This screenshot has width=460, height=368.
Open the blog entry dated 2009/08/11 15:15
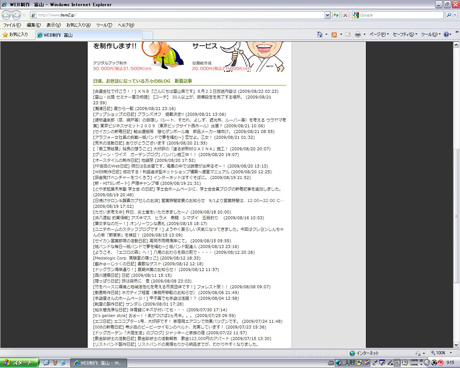point(132,275)
